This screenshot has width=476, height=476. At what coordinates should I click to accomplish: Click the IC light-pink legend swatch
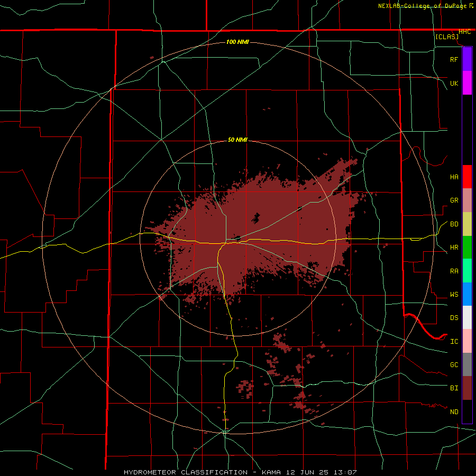(x=467, y=341)
